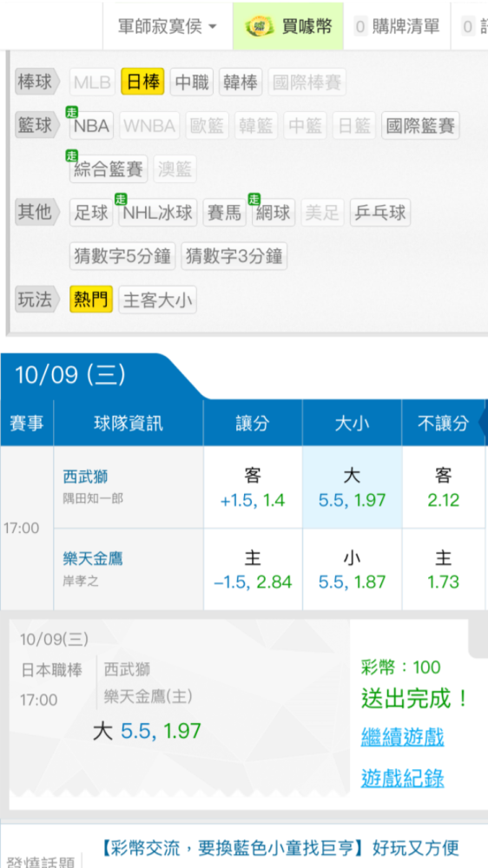This screenshot has height=868, width=488.
Task: Open the 購牌清單 list
Action: [397, 26]
